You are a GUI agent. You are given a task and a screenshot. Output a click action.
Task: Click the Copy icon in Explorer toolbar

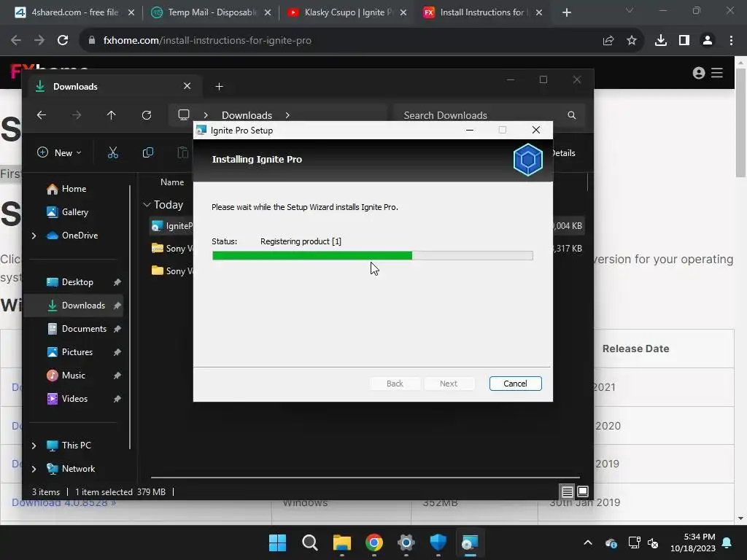(147, 153)
